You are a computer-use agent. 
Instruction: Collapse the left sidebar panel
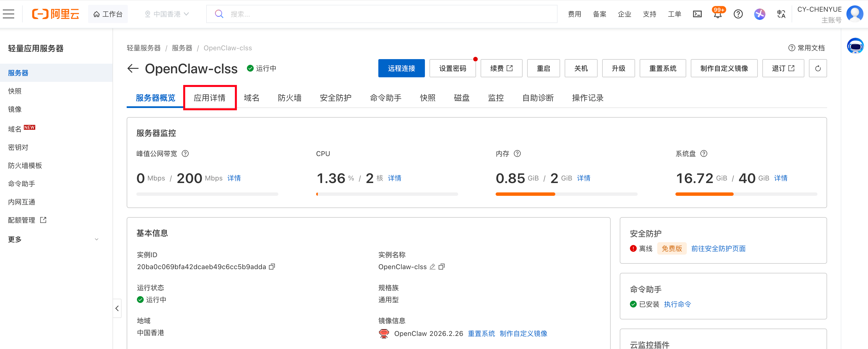tap(117, 308)
